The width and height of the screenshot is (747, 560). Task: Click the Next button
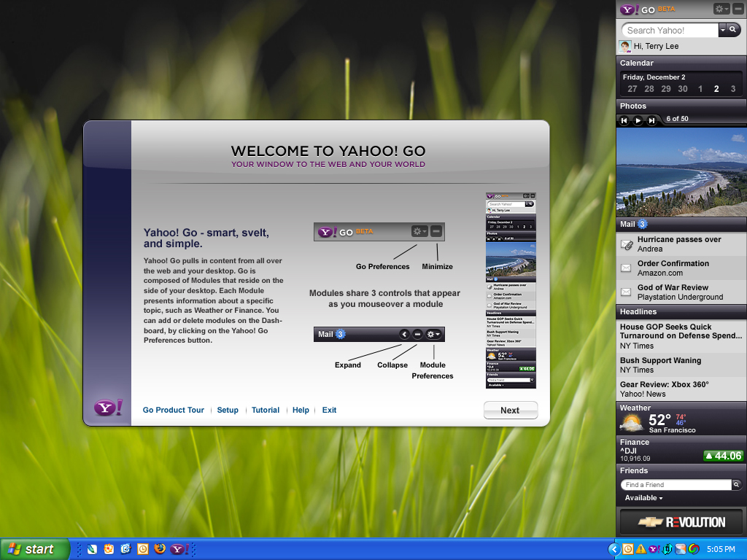[510, 410]
